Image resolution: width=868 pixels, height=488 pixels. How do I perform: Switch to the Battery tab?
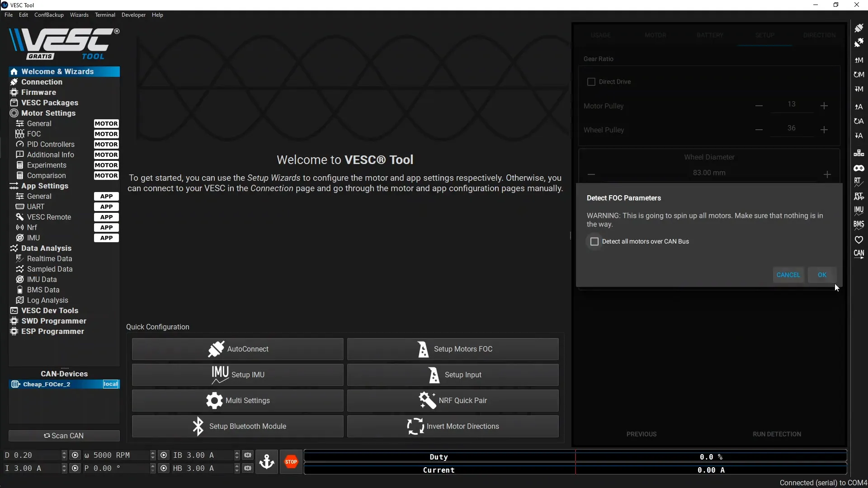click(709, 35)
